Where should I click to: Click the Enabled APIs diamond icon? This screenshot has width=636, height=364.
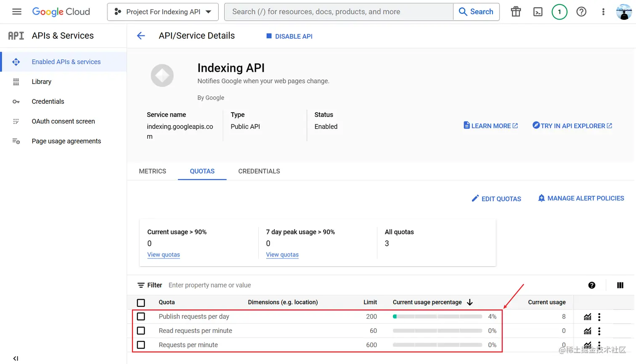pos(16,62)
